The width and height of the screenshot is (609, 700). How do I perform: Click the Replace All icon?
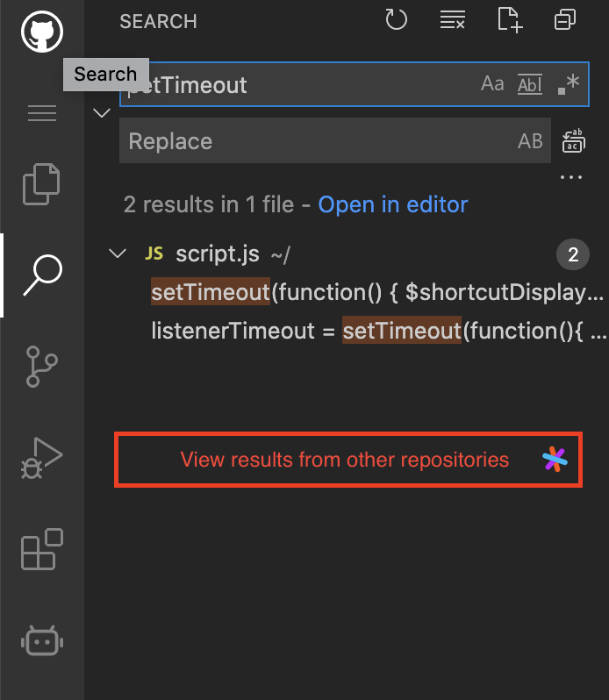[x=574, y=141]
